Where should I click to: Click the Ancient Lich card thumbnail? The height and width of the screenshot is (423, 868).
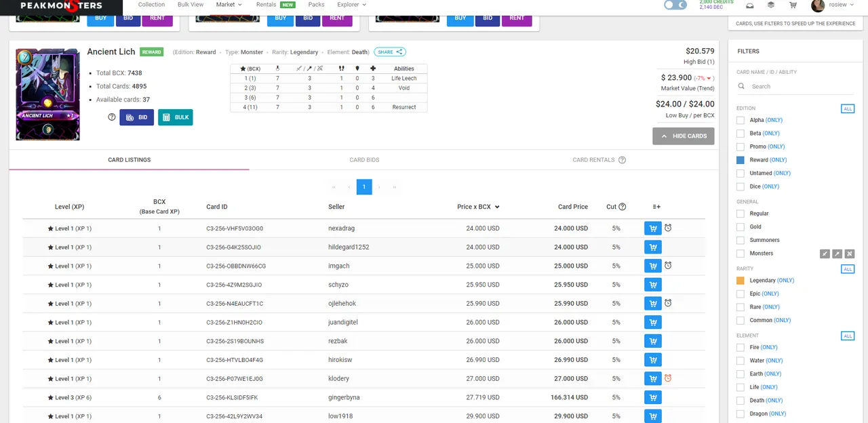[x=47, y=94]
